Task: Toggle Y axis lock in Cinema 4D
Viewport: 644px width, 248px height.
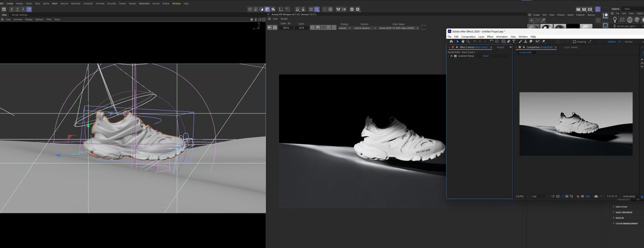Action: pos(17,9)
